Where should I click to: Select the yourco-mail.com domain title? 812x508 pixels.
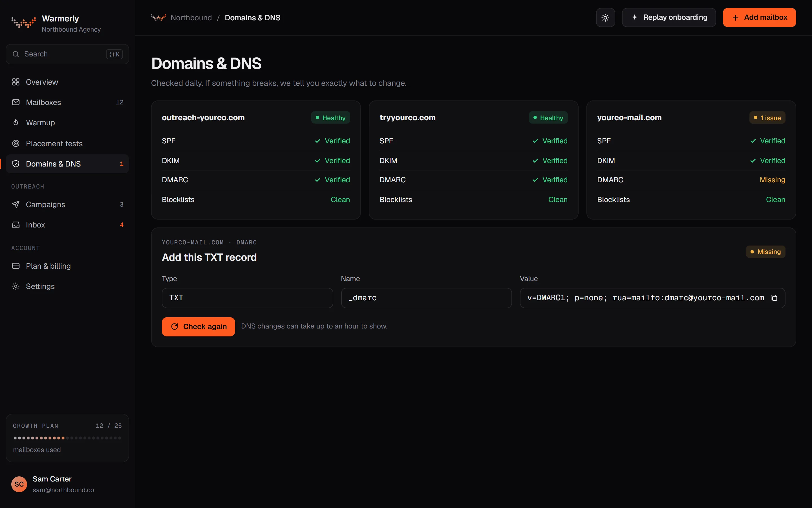pyautogui.click(x=629, y=118)
